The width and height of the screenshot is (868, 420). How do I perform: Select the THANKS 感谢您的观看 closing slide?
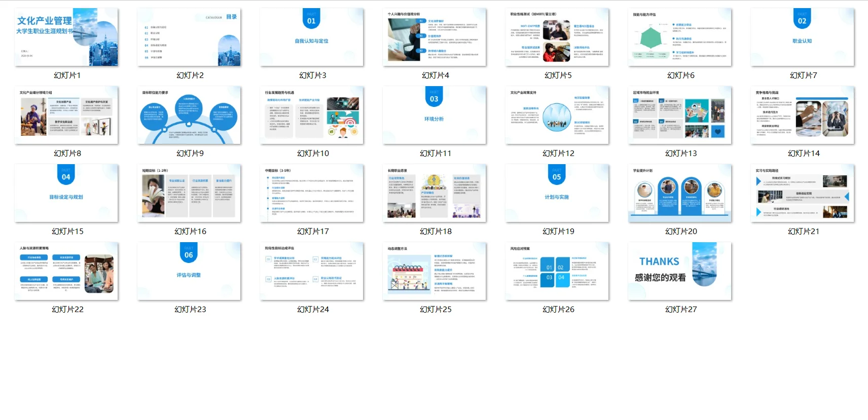tap(680, 271)
